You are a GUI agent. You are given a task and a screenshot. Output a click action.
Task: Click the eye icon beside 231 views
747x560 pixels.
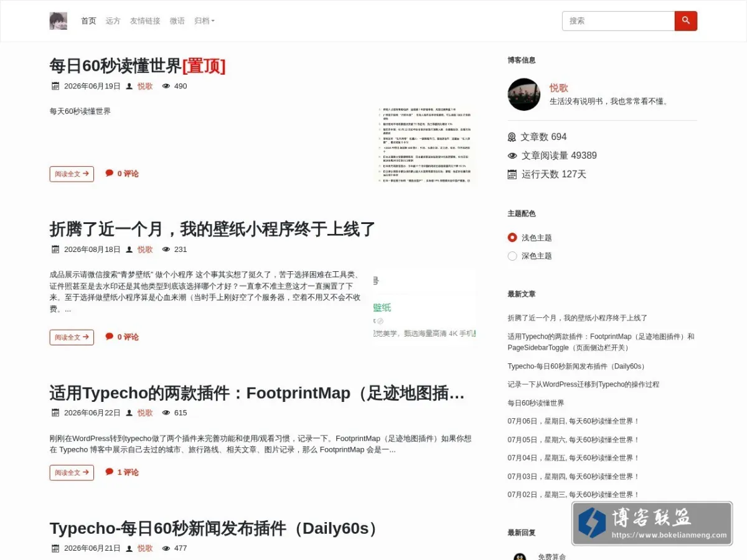[x=166, y=250]
